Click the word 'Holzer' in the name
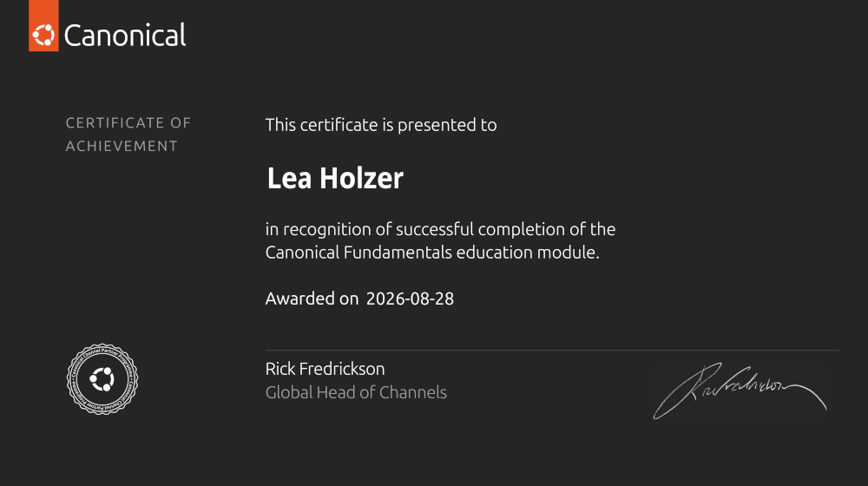868x486 pixels. (x=361, y=178)
